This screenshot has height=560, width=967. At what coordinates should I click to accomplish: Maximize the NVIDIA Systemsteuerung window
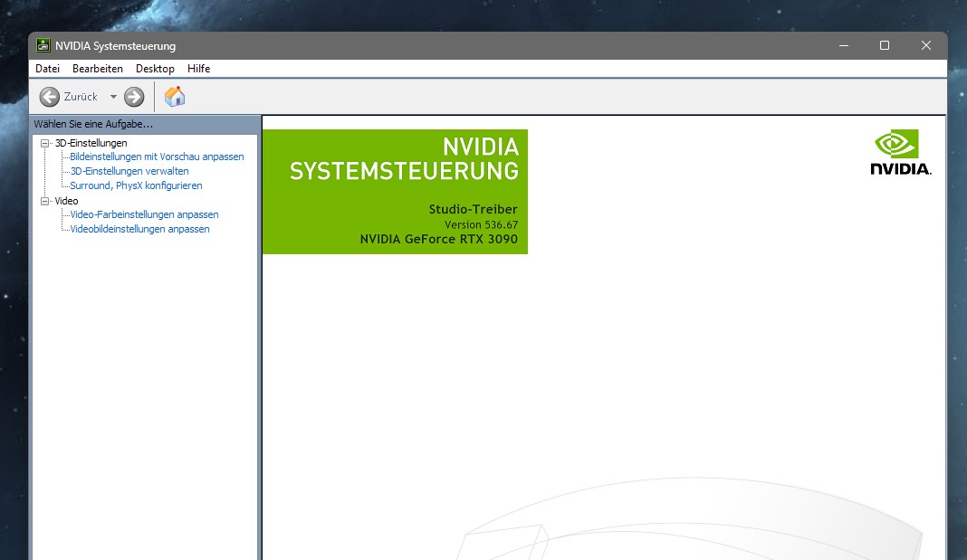coord(885,45)
